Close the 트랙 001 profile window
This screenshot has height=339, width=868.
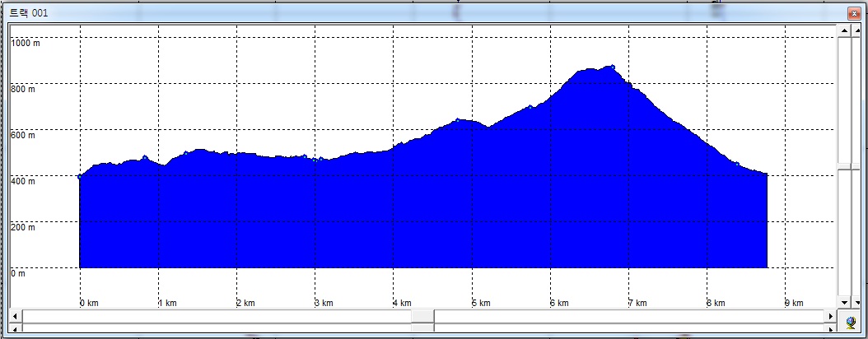click(853, 13)
